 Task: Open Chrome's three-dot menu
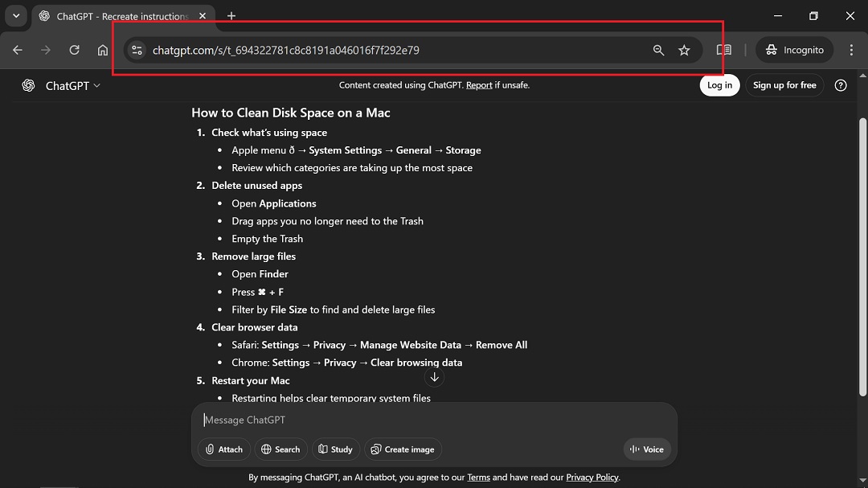tap(852, 49)
